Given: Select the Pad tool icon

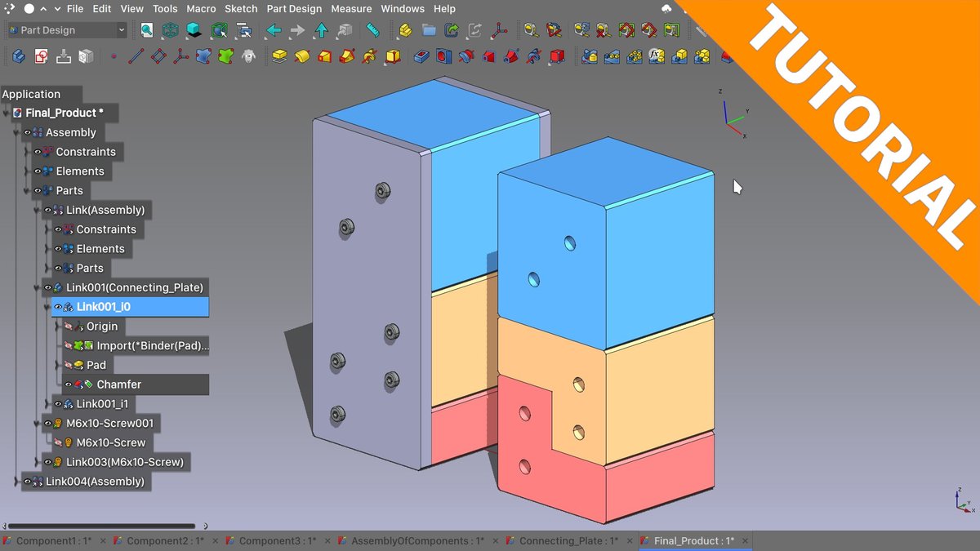Looking at the screenshot, I should click(279, 56).
